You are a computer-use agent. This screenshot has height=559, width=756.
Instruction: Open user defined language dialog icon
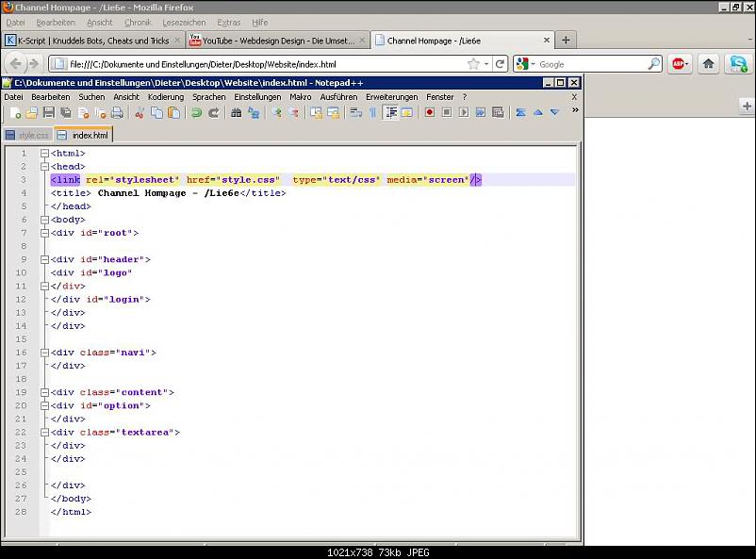[x=407, y=113]
